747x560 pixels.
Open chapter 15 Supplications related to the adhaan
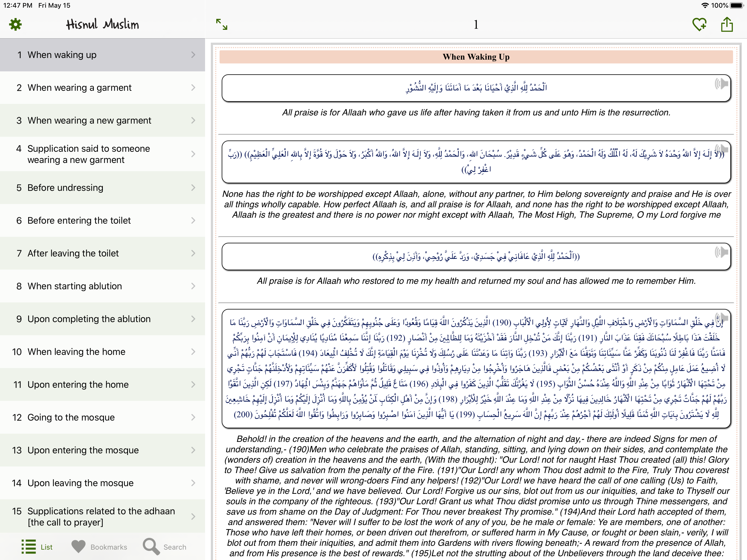click(x=102, y=517)
